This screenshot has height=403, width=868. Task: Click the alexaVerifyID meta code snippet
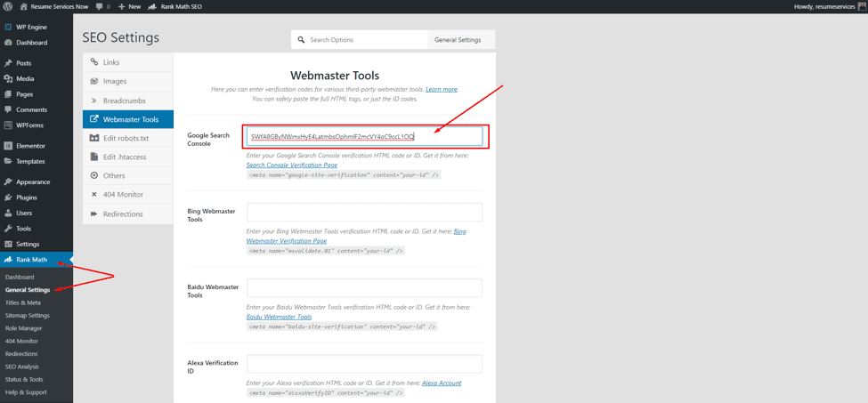(x=326, y=393)
